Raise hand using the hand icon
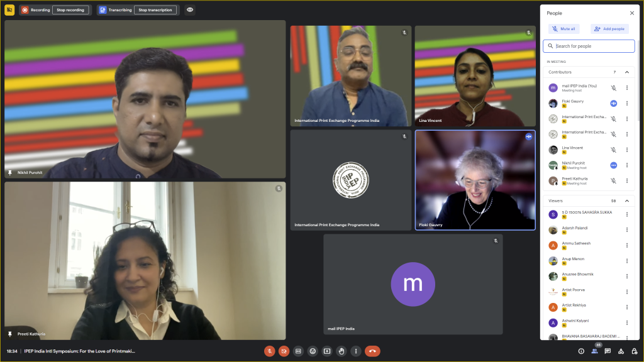Image resolution: width=644 pixels, height=362 pixels. click(x=341, y=351)
